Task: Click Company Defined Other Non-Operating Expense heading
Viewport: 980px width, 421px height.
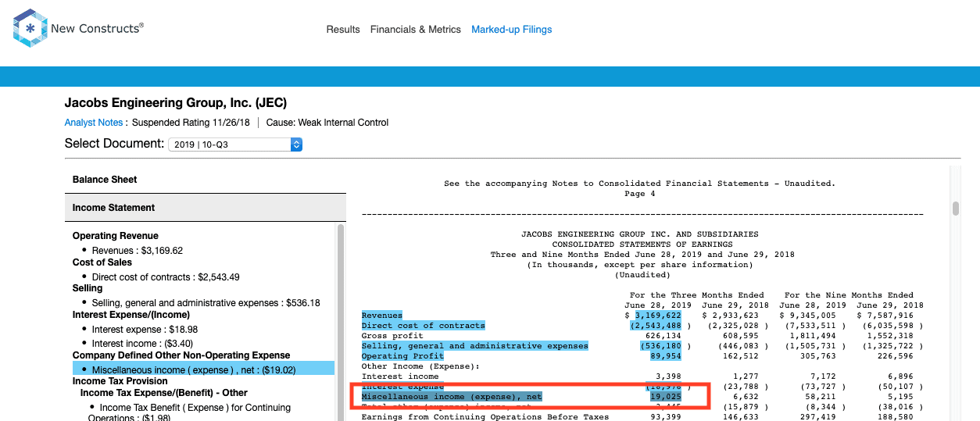Action: pyautogui.click(x=181, y=355)
